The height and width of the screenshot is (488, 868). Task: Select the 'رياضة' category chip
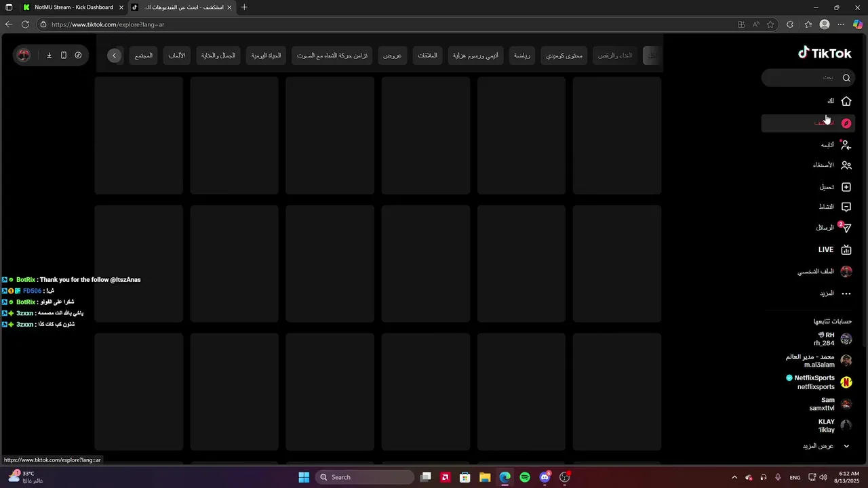coord(522,56)
